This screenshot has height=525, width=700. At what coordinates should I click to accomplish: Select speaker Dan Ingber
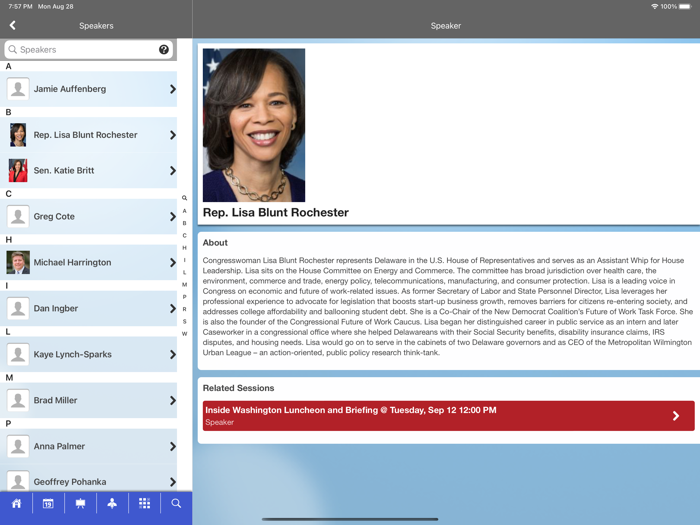pos(88,308)
